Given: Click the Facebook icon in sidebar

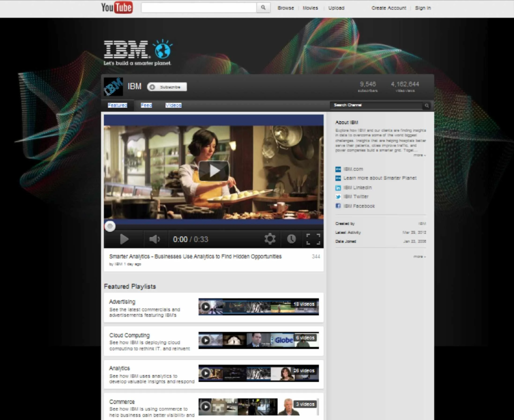Looking at the screenshot, I should coord(338,206).
